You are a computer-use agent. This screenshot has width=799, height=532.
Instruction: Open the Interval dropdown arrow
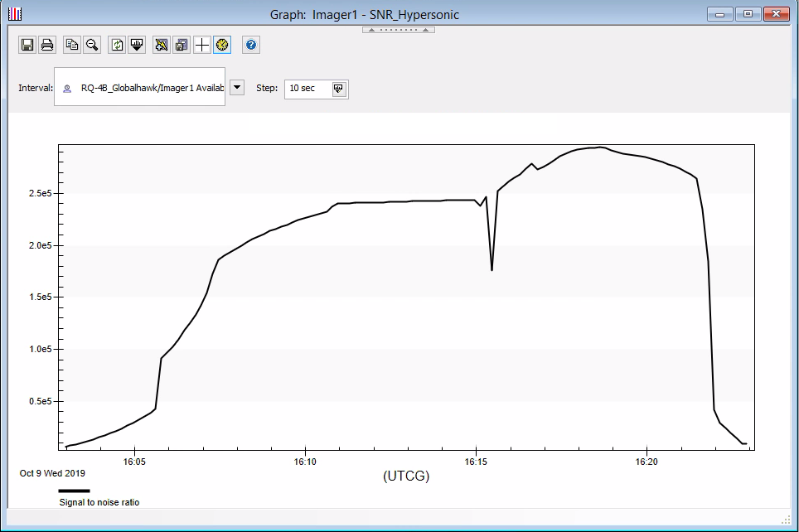237,88
